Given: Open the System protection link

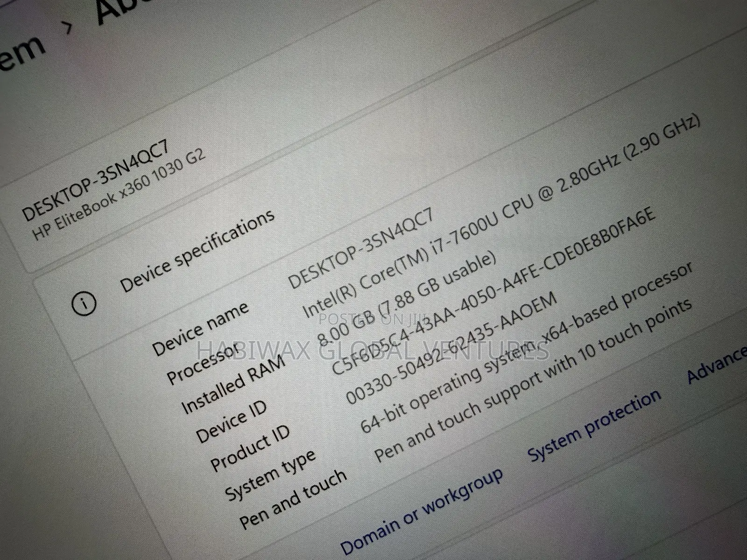Looking at the screenshot, I should [594, 425].
